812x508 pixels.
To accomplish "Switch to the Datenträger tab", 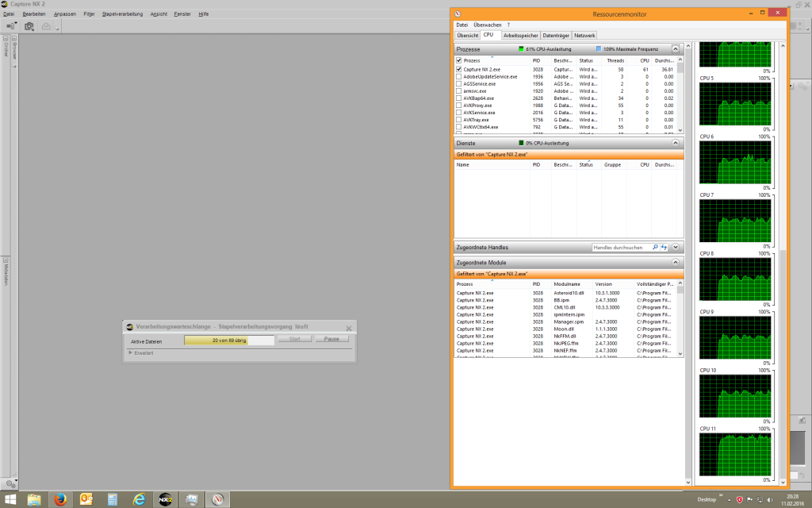I will [x=556, y=35].
